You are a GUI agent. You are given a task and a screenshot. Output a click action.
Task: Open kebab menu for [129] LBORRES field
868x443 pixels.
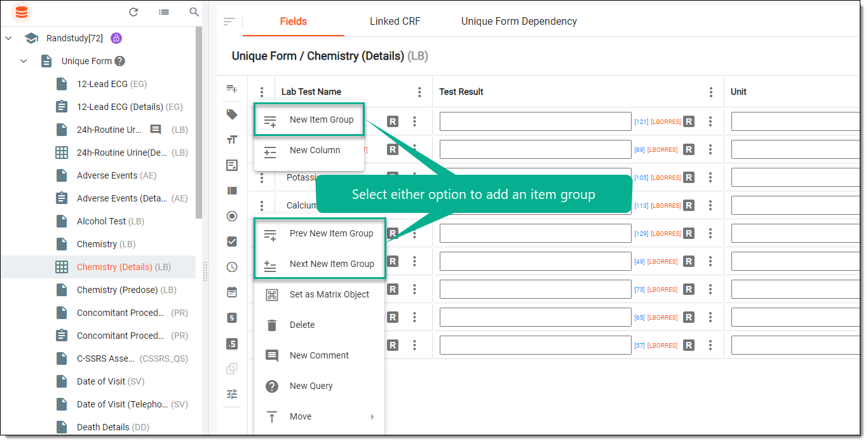coord(710,233)
